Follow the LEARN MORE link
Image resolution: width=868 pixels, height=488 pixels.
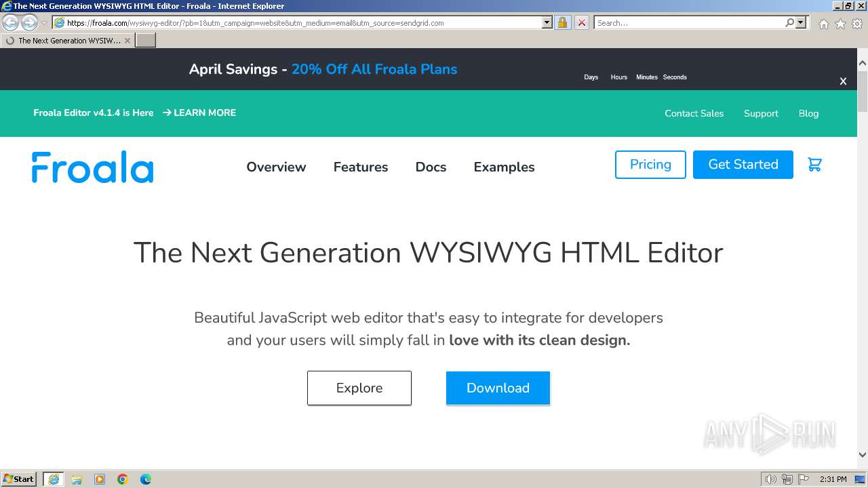(x=199, y=113)
